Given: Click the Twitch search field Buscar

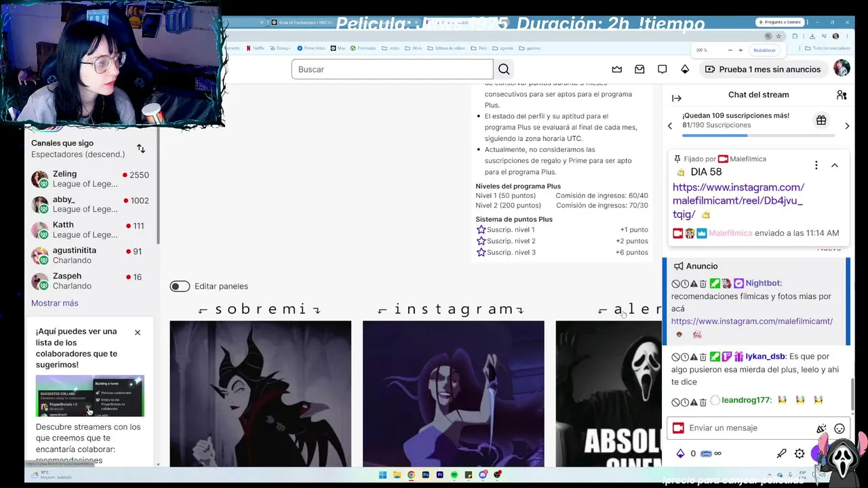Looking at the screenshot, I should (x=392, y=69).
